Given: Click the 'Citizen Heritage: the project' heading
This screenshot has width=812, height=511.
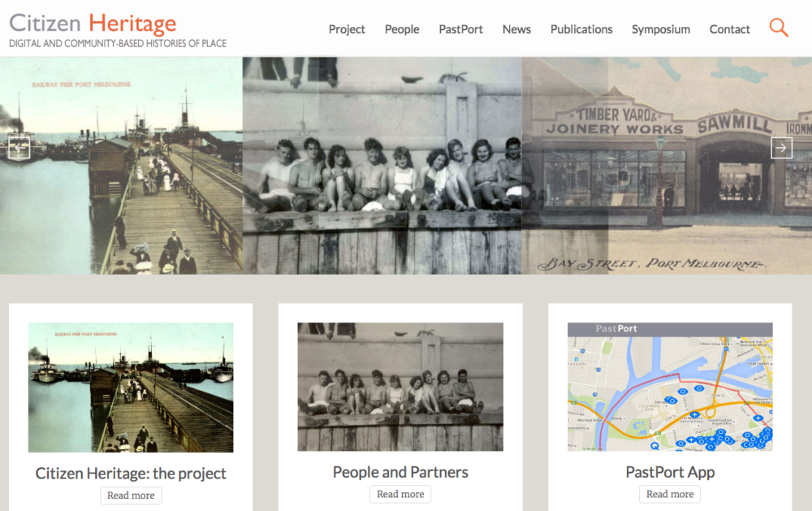Looking at the screenshot, I should click(131, 473).
